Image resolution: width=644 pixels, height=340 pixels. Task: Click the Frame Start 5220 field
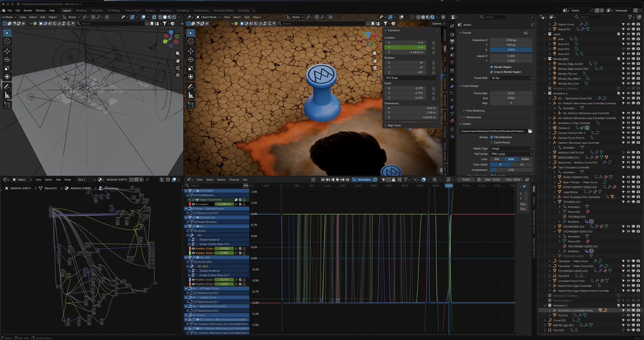click(511, 93)
